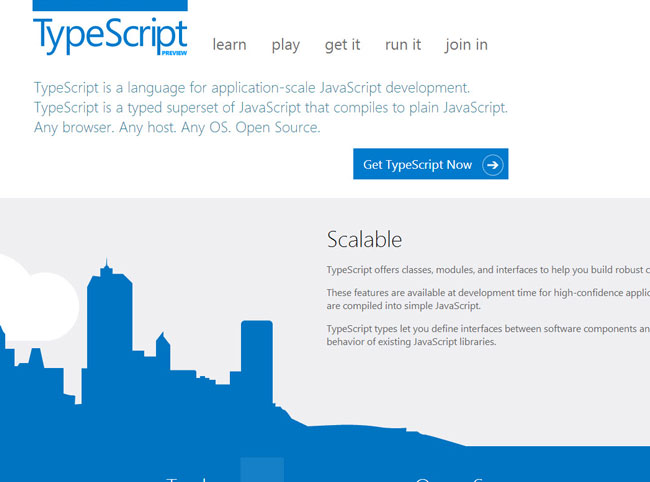
Task: Click the Scalable heading
Action: pyautogui.click(x=364, y=240)
